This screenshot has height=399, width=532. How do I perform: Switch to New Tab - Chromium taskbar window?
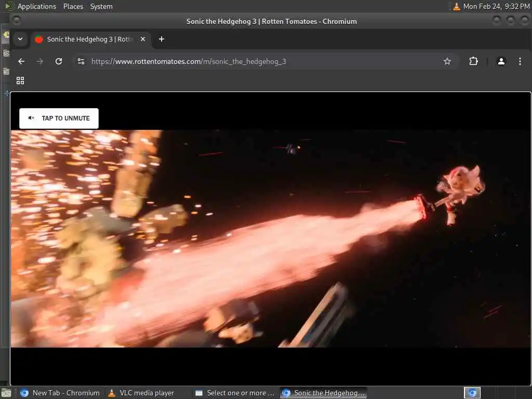coord(60,393)
